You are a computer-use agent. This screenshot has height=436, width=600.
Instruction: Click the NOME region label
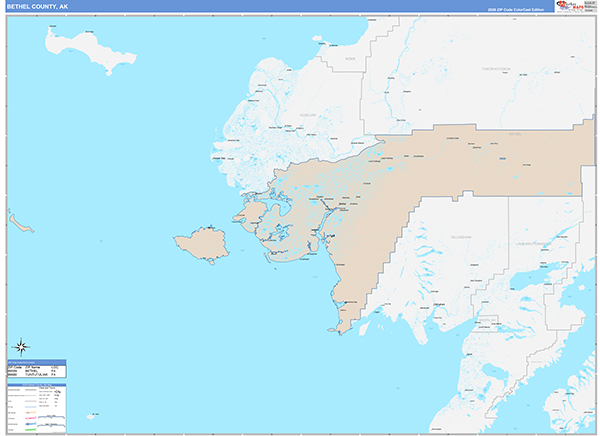point(350,59)
